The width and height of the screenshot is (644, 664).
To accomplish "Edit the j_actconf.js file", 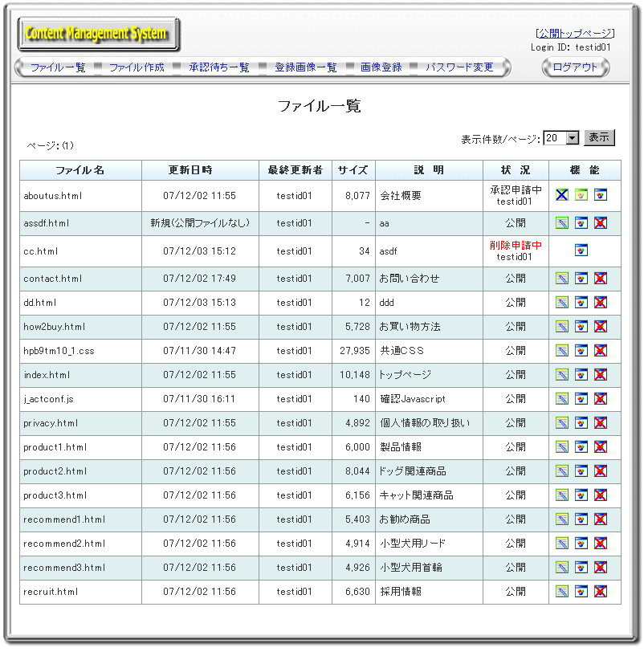I will click(x=562, y=399).
